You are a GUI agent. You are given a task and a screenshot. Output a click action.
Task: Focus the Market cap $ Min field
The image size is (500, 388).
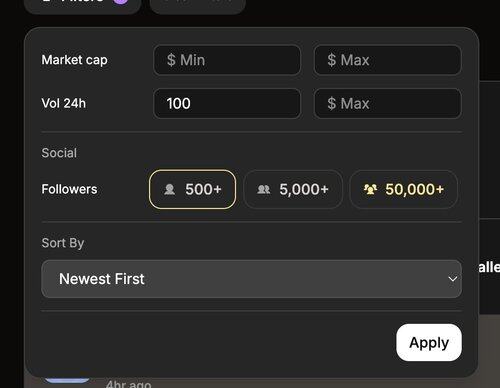227,60
